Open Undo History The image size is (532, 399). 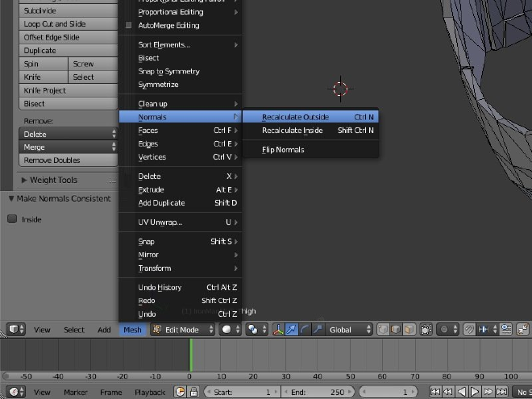point(181,288)
